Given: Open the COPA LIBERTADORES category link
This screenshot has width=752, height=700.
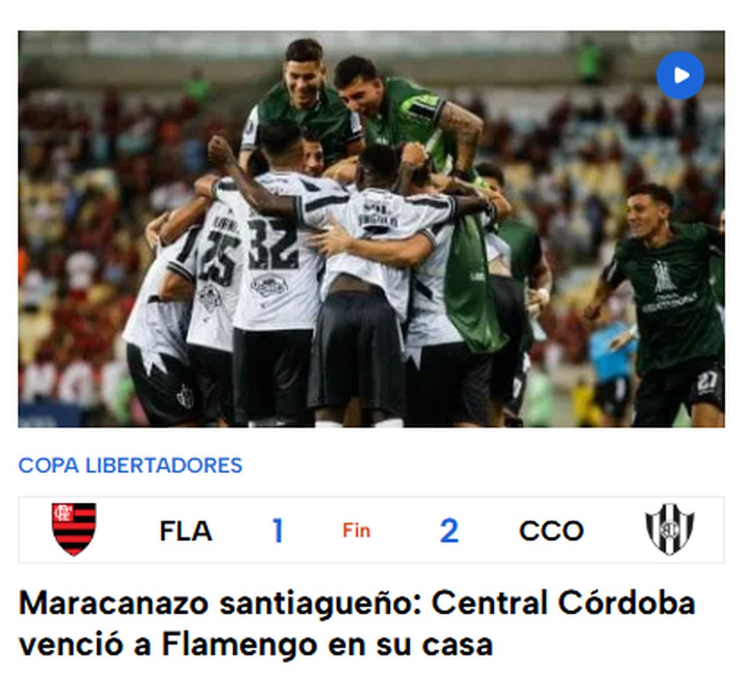Looking at the screenshot, I should click(131, 465).
